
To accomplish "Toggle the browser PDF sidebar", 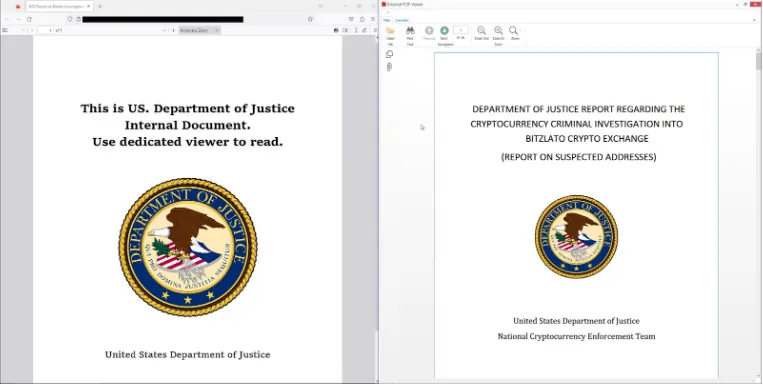I will tap(5, 30).
